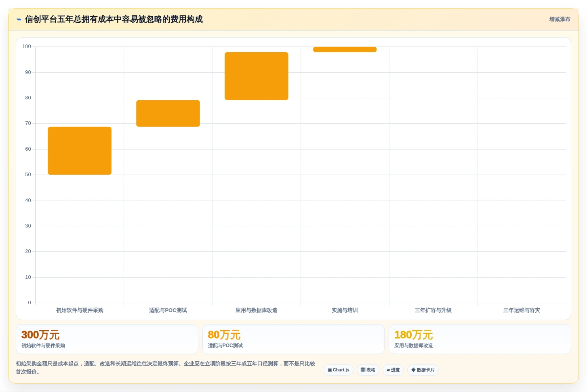Viewport: 587px width, 392px height.
Task: Click the 增减瀑布 label in the header
Action: pyautogui.click(x=560, y=19)
